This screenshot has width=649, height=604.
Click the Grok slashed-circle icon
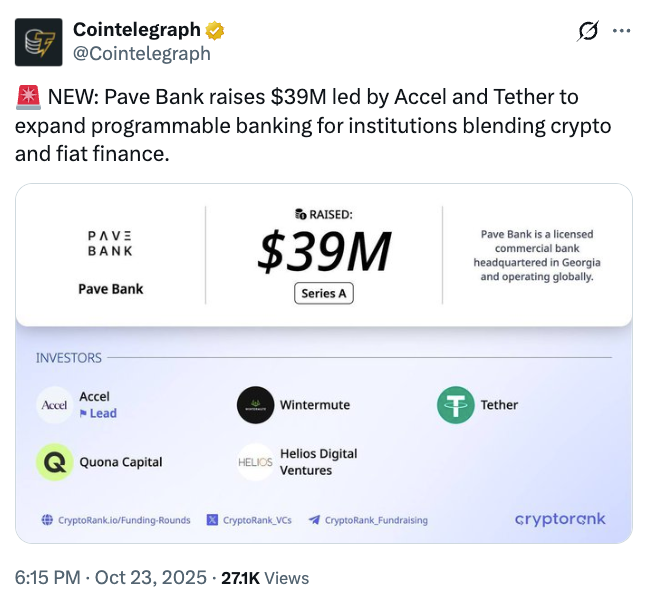[x=589, y=31]
